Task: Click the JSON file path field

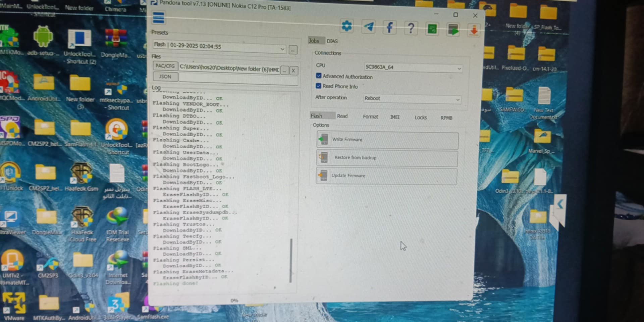Action: [238, 79]
